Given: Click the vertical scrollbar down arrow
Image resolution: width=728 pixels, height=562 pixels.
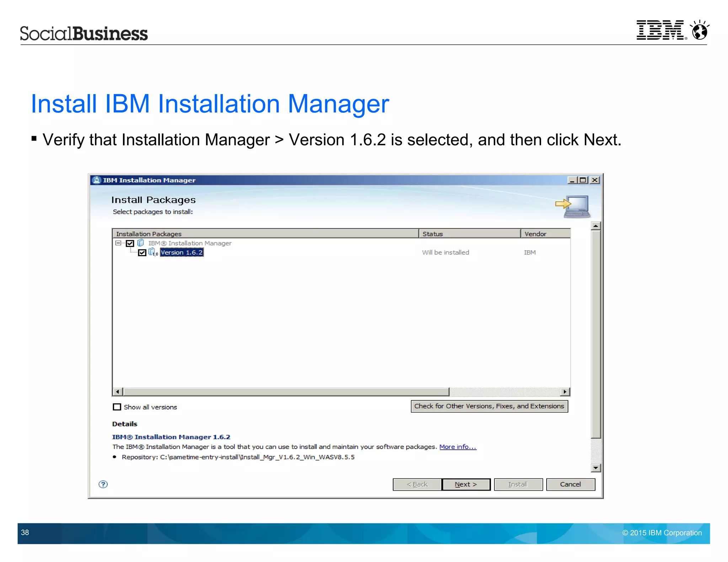Looking at the screenshot, I should [596, 468].
